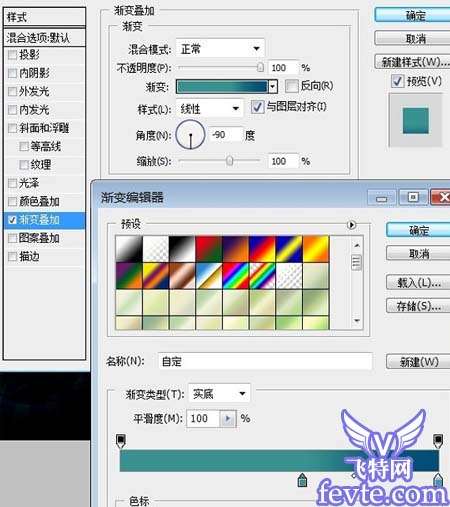Screen dimensions: 450x507
Task: Select the red-to-green gradient preset
Action: 209,249
